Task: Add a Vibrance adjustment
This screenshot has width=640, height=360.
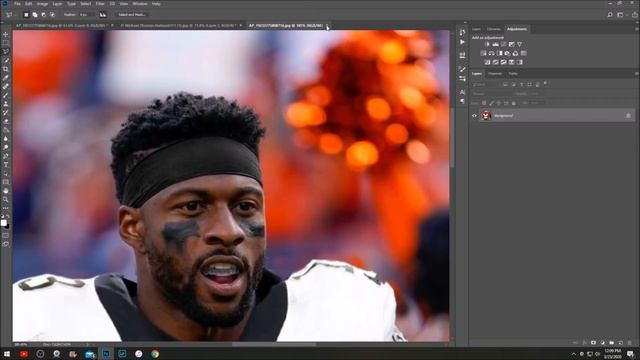Action: tap(519, 44)
